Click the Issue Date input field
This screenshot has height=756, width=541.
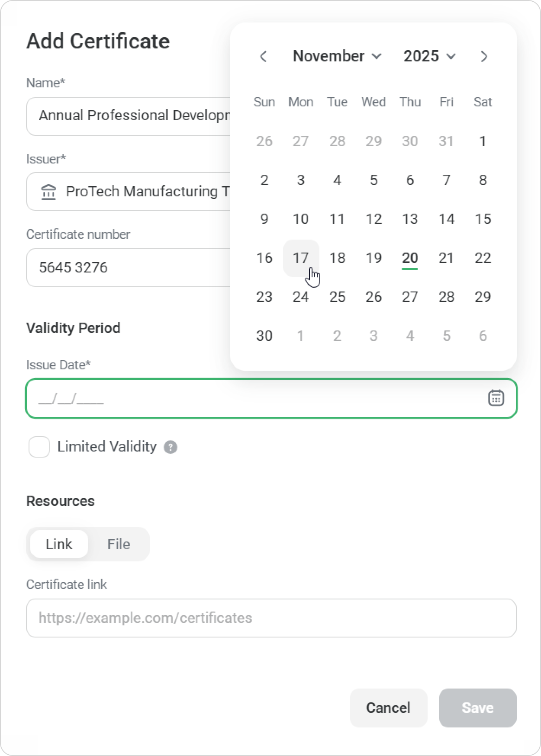click(255, 398)
